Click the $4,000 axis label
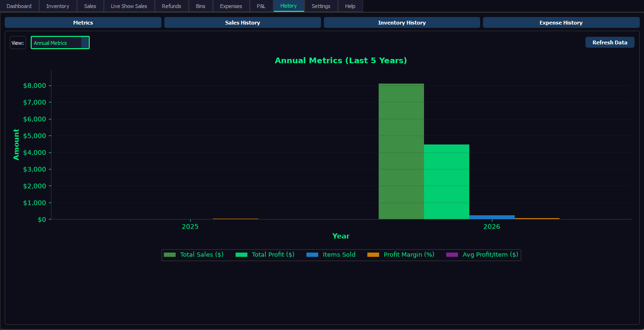The height and width of the screenshot is (330, 644). tap(34, 152)
